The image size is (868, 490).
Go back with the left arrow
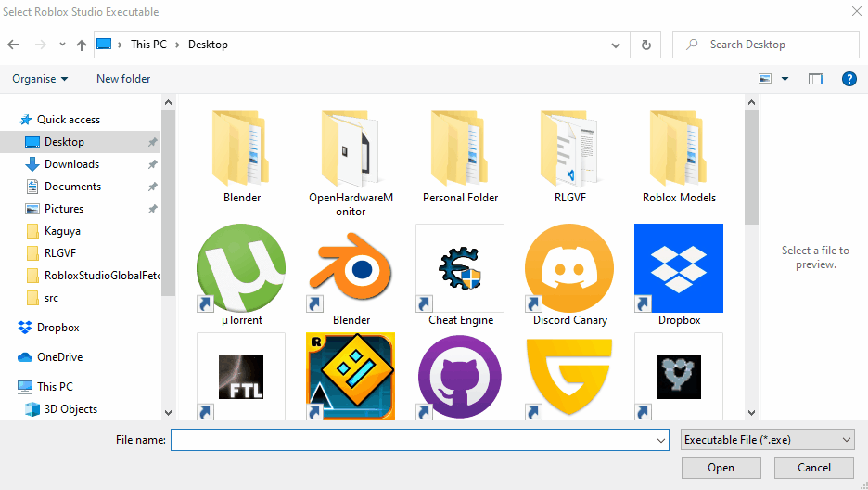coord(13,45)
